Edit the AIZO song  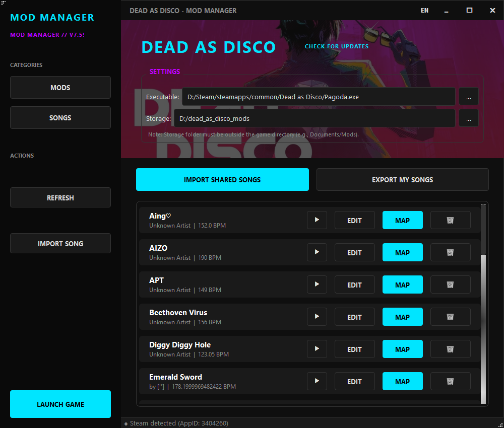(x=354, y=252)
